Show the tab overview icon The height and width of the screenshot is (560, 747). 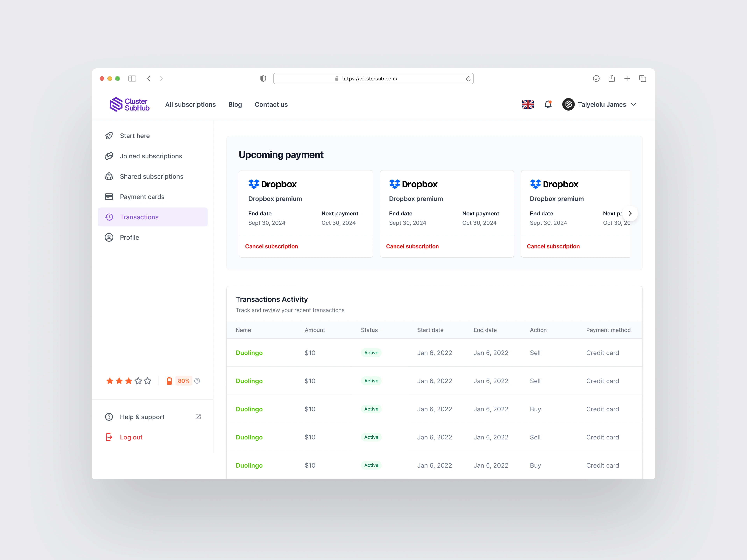643,79
